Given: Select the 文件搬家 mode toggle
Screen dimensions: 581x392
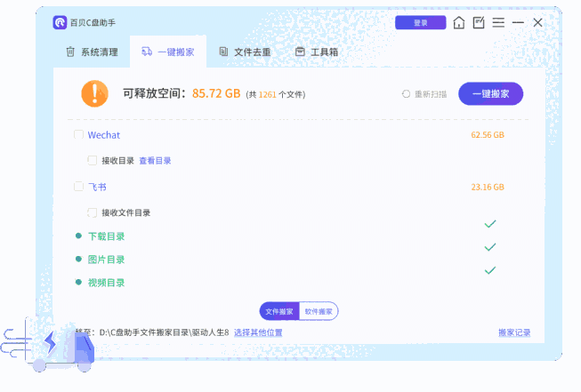Looking at the screenshot, I should pyautogui.click(x=279, y=311).
